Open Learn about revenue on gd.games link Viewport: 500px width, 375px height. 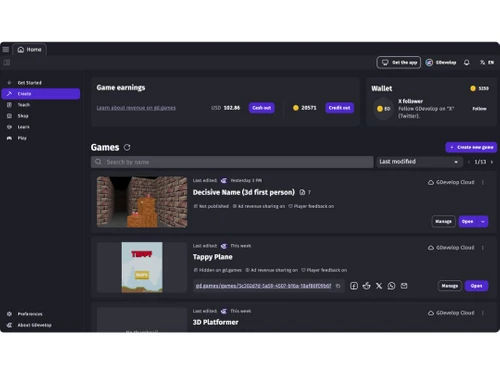(136, 108)
